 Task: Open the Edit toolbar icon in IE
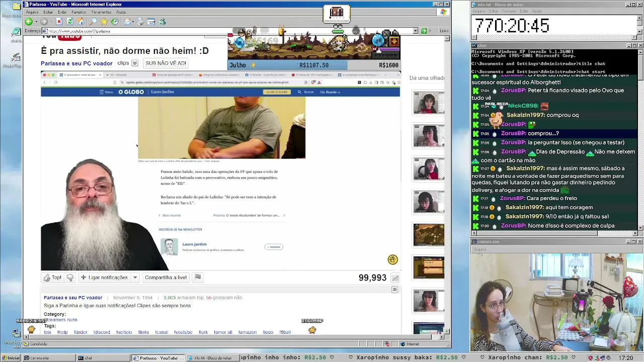(x=151, y=22)
